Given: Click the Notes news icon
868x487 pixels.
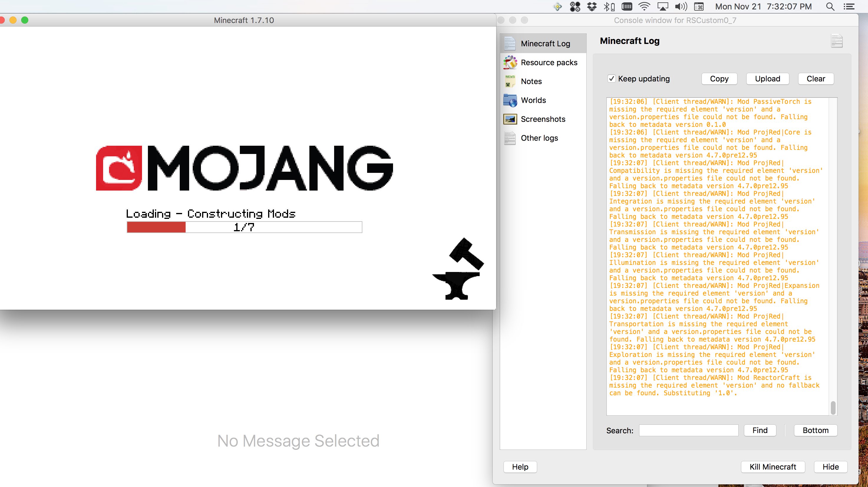Looking at the screenshot, I should 509,81.
